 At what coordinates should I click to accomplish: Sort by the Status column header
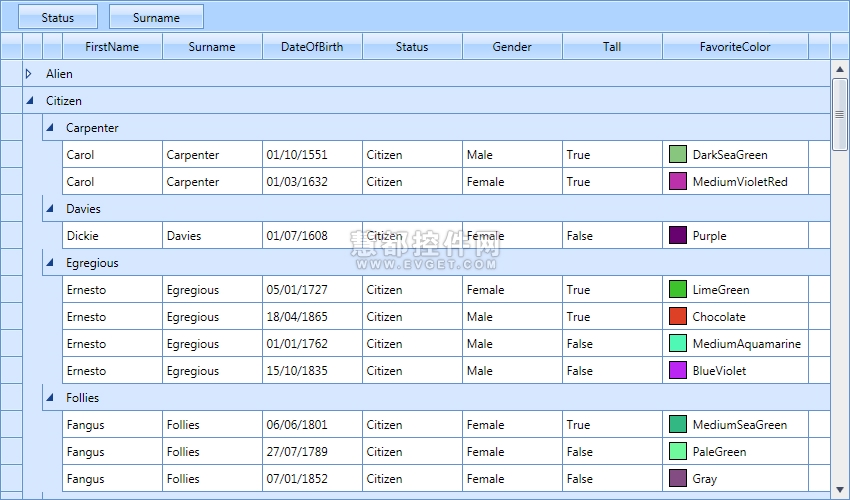click(x=412, y=47)
